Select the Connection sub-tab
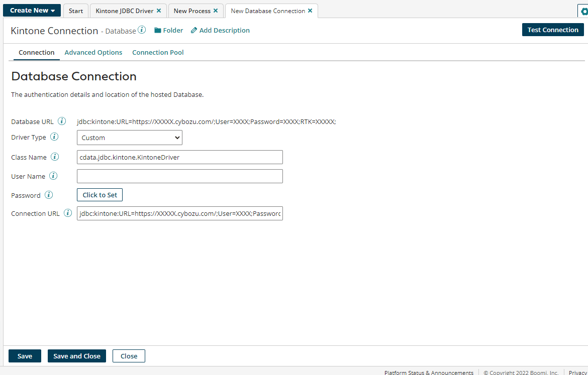The height and width of the screenshot is (375, 588). point(36,52)
